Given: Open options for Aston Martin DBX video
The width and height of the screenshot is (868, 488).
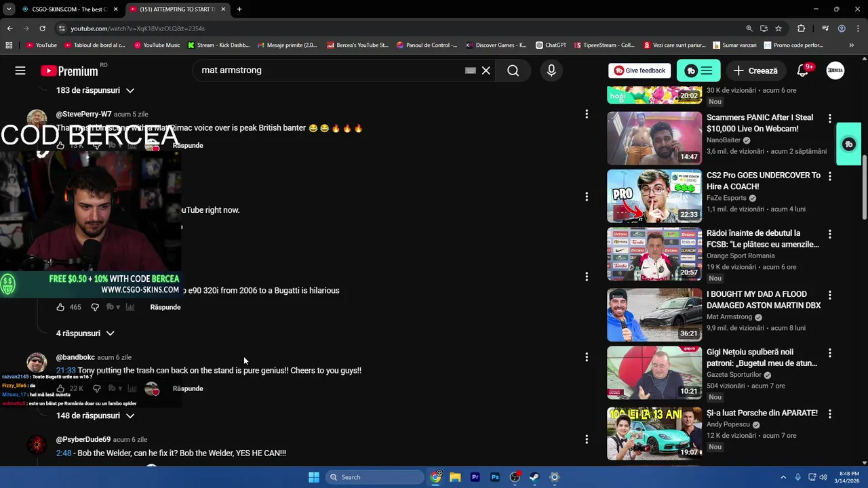Looking at the screenshot, I should pyautogui.click(x=829, y=296).
